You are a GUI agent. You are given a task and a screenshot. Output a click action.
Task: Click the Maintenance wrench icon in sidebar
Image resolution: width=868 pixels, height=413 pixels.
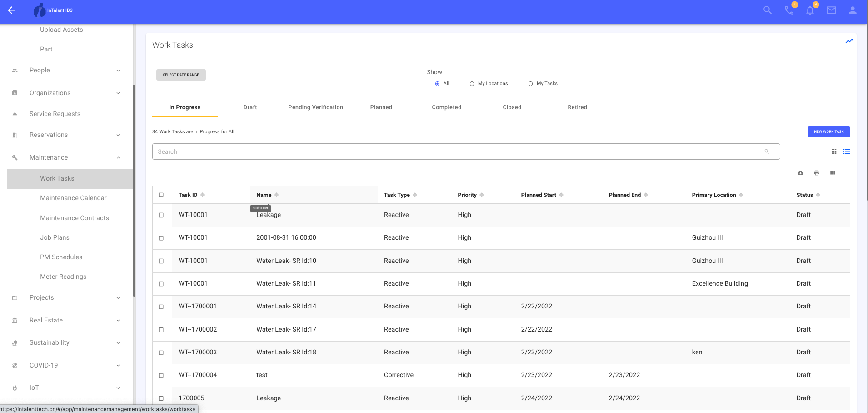[15, 157]
